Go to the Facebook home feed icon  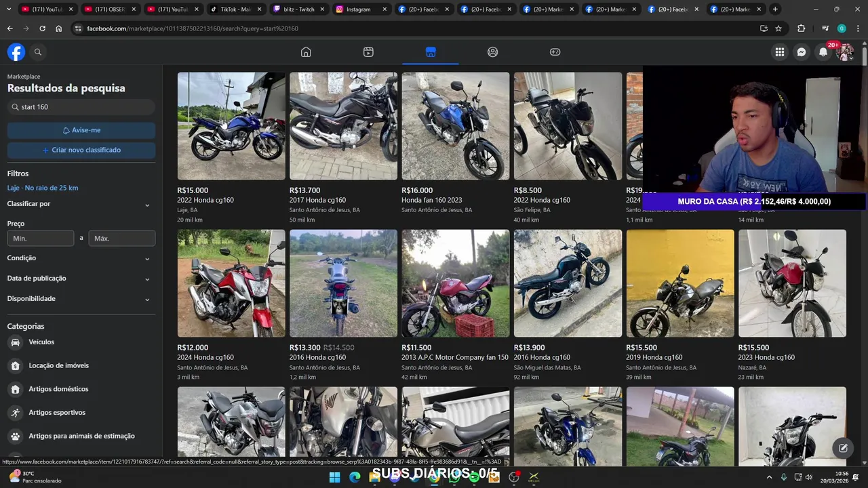click(306, 52)
